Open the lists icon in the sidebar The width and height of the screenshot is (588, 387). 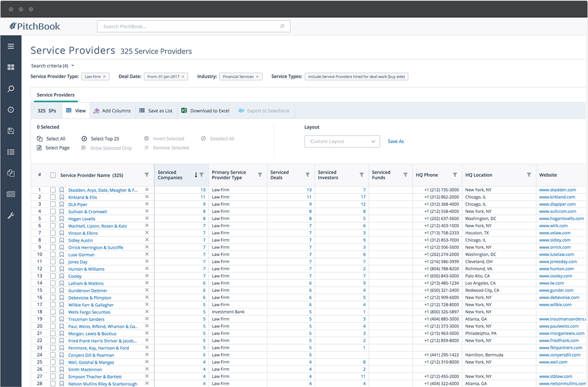11,152
